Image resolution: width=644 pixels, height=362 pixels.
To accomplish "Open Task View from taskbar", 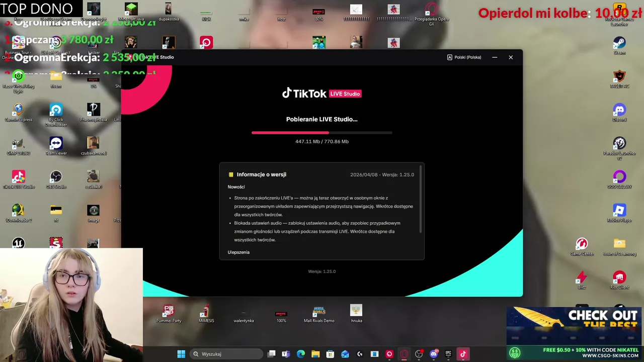I will pyautogui.click(x=272, y=354).
